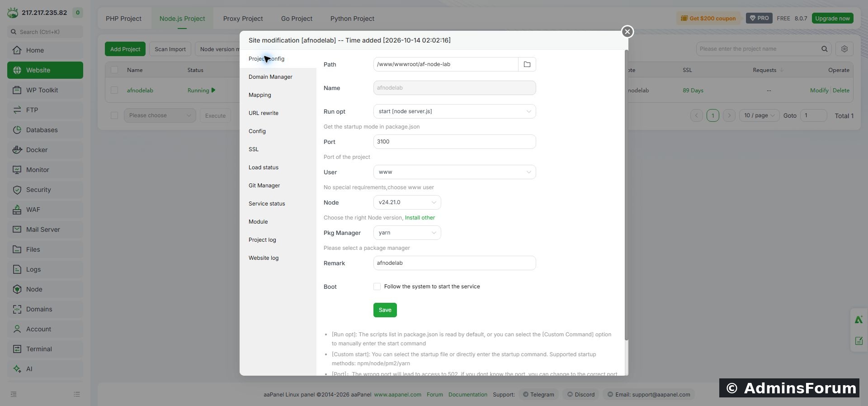Open Files in the sidebar
Viewport: 868px width, 406px height.
tap(45, 249)
